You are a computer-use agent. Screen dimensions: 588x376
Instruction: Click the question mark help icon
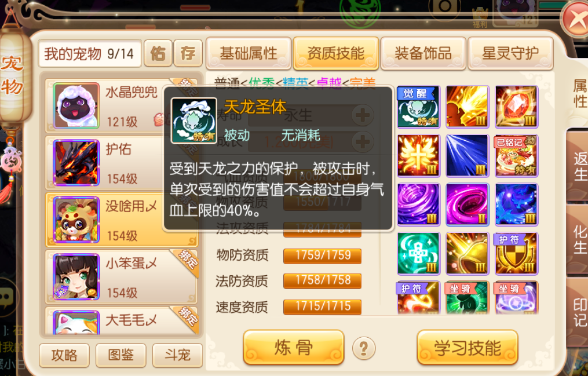coord(363,348)
